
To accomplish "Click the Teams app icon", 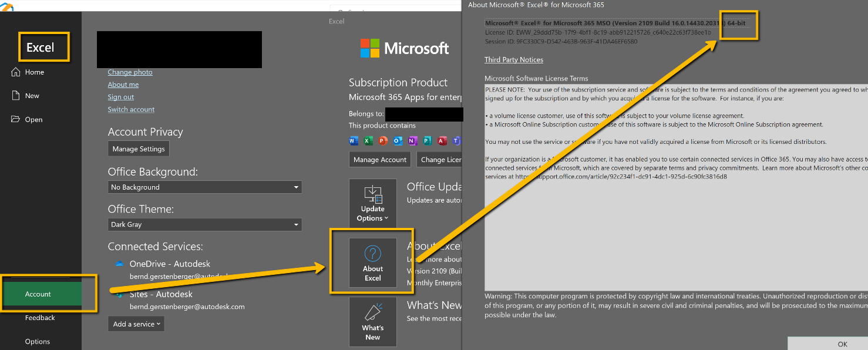I will tap(456, 141).
